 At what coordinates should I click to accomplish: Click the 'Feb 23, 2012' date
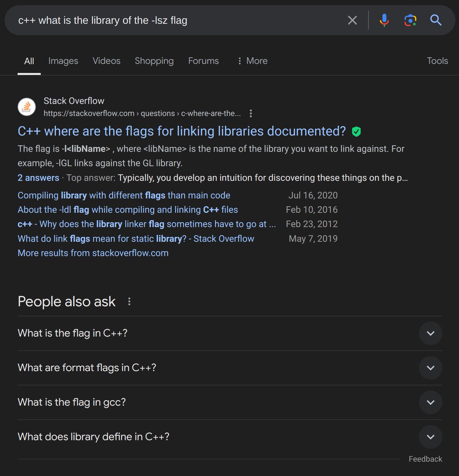312,224
